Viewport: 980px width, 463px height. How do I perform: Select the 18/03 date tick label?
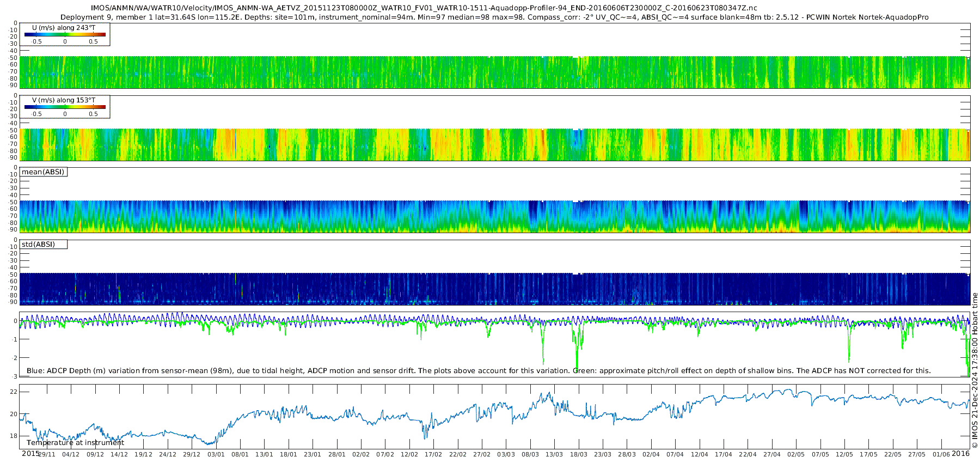579,454
